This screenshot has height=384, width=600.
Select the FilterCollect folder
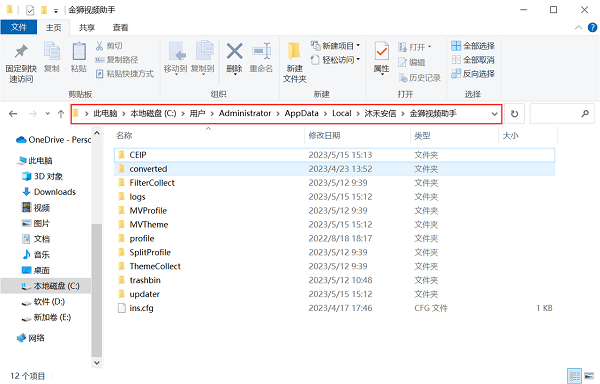pos(334,183)
